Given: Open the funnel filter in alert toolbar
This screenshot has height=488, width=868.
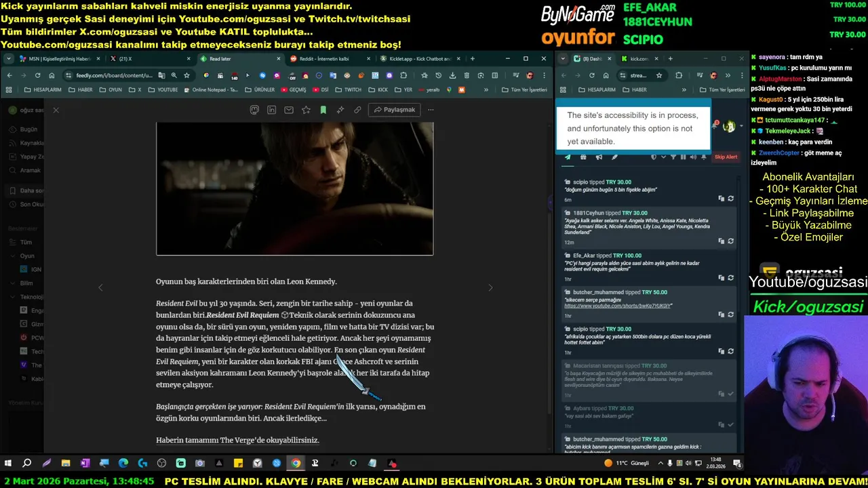Looking at the screenshot, I should coord(673,157).
